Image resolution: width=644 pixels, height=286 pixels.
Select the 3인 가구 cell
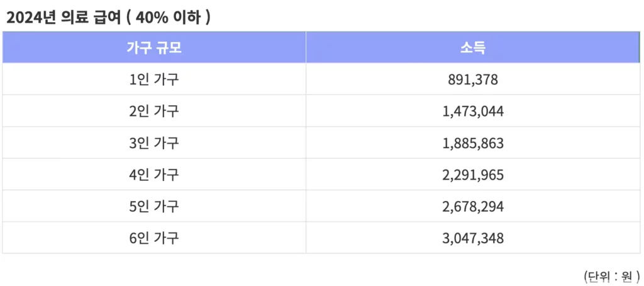[154, 142]
